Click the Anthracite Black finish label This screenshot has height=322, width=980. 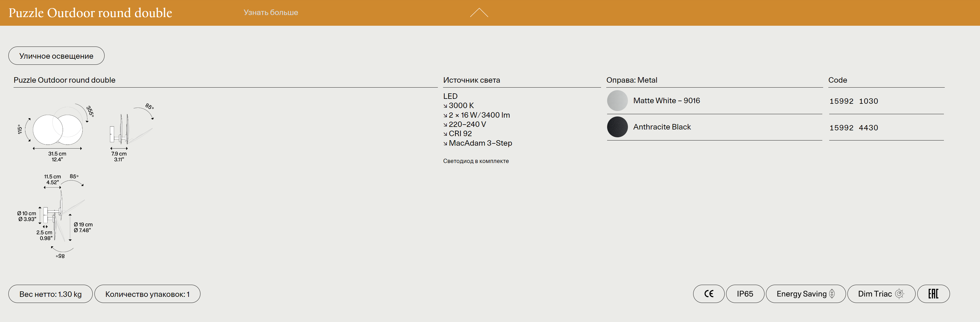(x=662, y=127)
